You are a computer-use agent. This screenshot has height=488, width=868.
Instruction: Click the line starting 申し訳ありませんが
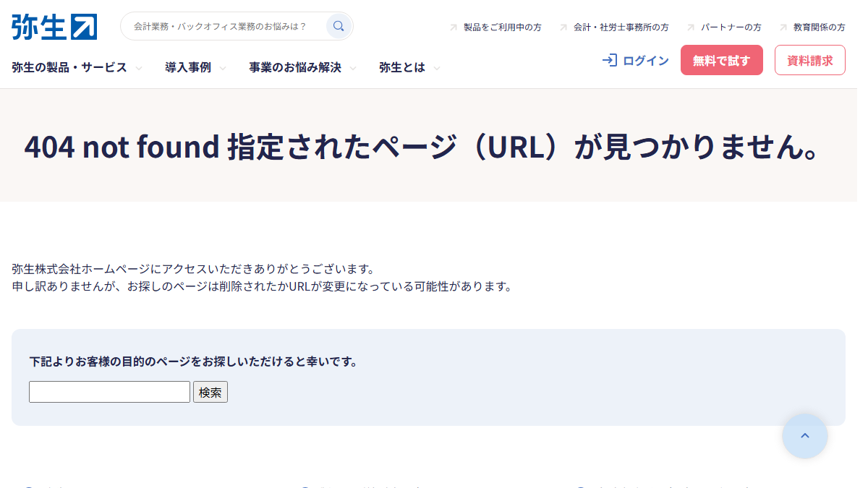click(x=263, y=286)
